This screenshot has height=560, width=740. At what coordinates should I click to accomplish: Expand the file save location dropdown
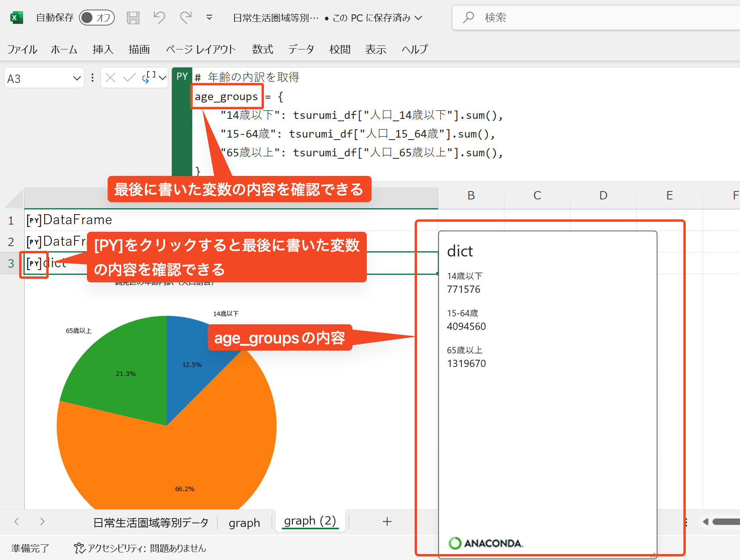418,18
